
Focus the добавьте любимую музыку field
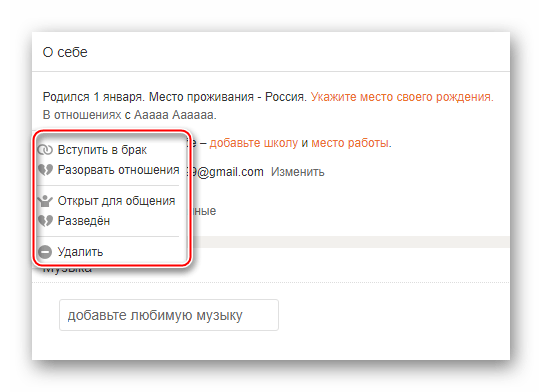[x=169, y=315]
